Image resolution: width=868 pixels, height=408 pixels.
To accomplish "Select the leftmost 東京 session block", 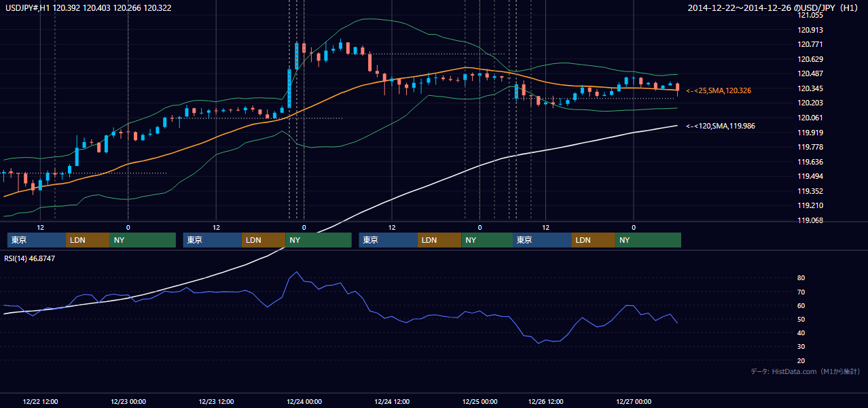I will (37, 240).
